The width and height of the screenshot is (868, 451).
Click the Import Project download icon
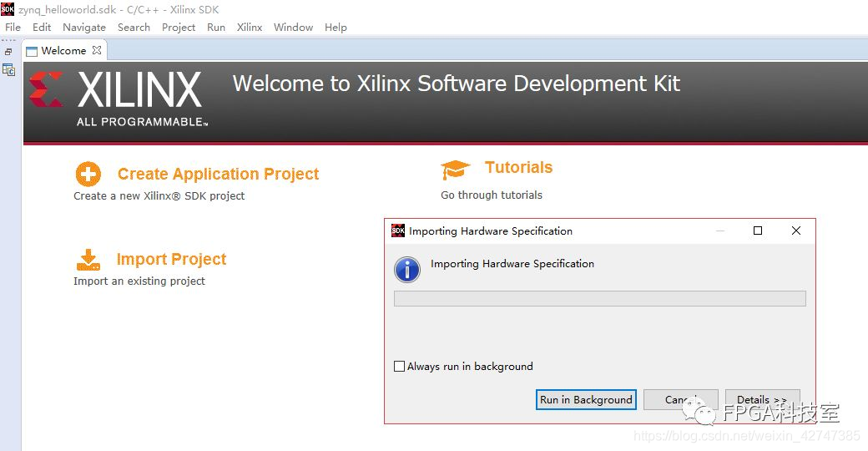[88, 259]
